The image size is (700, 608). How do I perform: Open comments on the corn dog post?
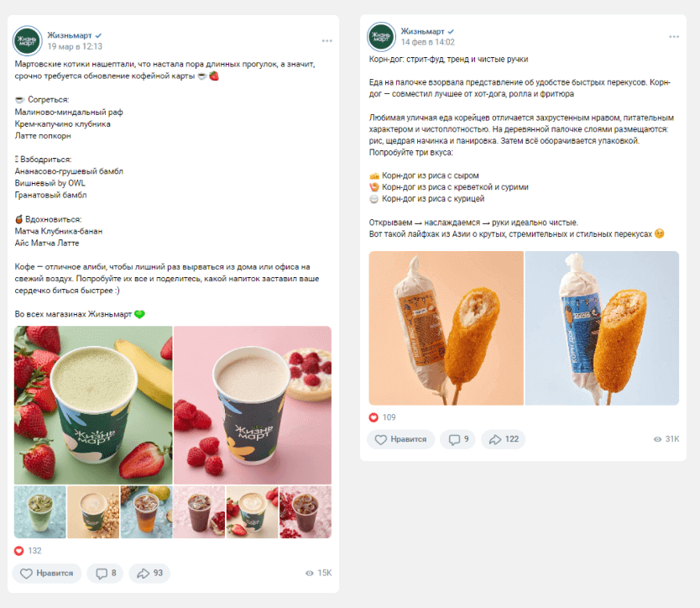[458, 439]
